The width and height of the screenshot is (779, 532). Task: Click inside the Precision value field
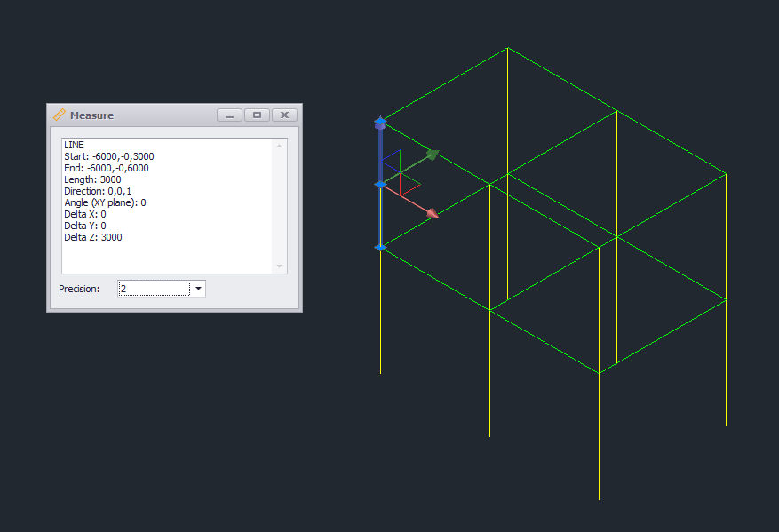pos(154,289)
